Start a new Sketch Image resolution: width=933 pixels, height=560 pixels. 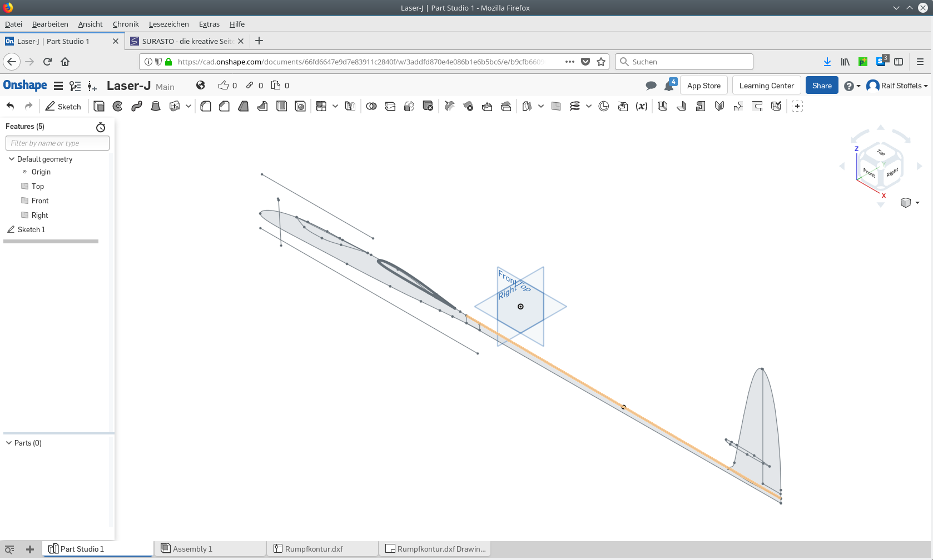click(63, 106)
